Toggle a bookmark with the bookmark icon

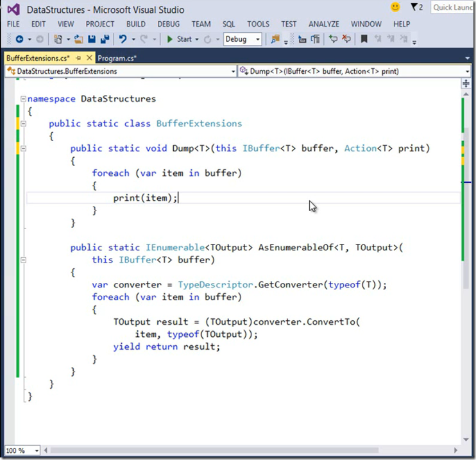pyautogui.click(x=364, y=39)
